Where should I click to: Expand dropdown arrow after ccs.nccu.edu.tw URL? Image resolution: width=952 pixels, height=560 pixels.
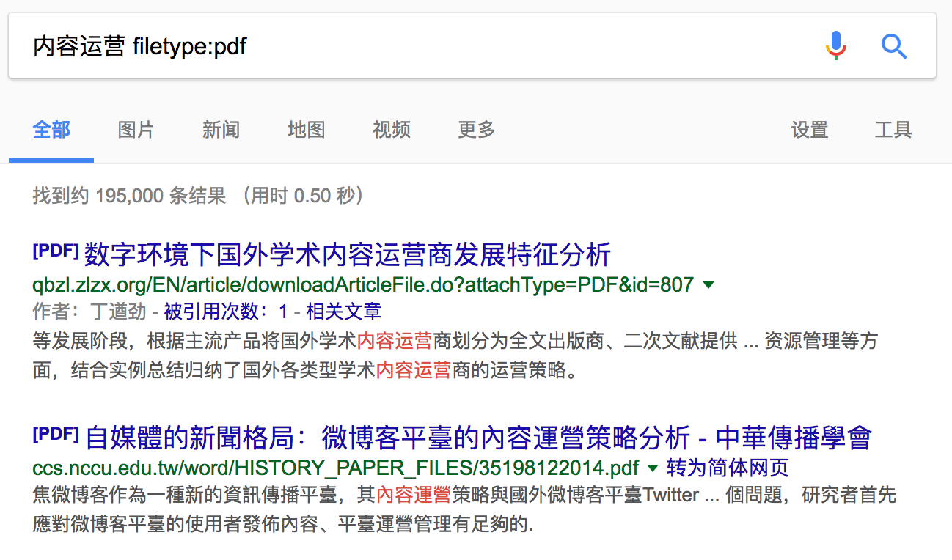click(653, 468)
